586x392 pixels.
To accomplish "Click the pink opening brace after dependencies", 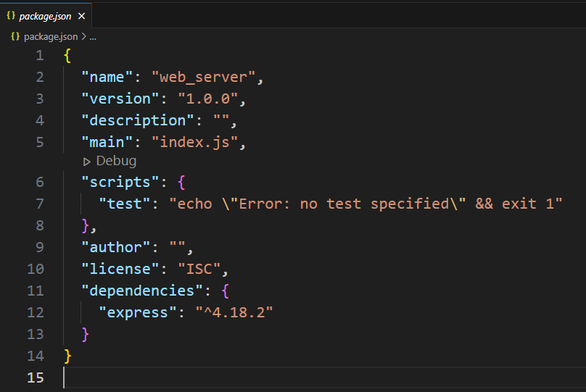I will 226,291.
